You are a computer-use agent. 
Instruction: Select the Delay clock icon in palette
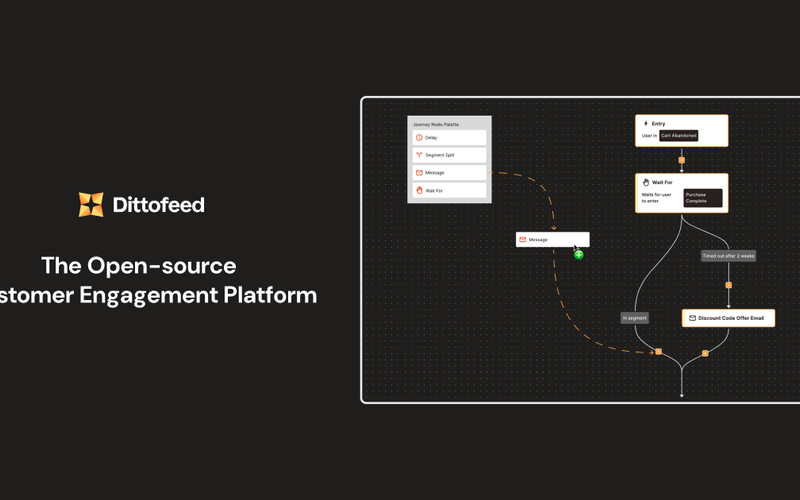click(x=419, y=138)
